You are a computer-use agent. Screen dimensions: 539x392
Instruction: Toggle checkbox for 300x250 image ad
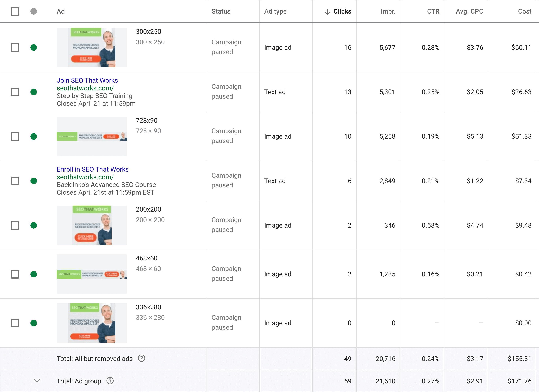click(15, 47)
